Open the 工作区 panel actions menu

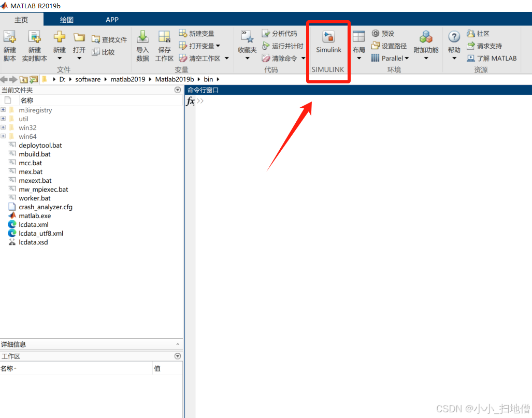[x=178, y=356]
